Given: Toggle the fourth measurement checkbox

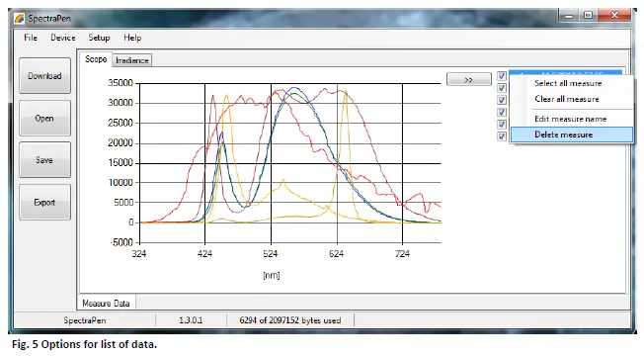Looking at the screenshot, I should coord(502,113).
